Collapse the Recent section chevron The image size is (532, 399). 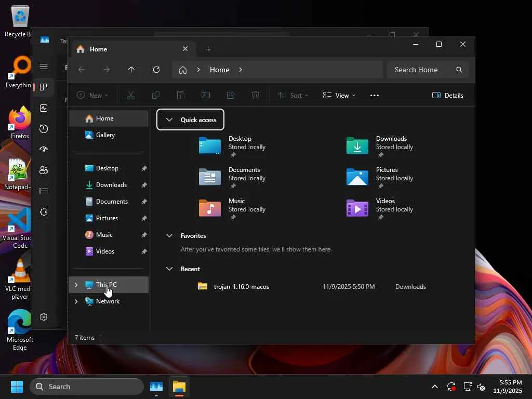tap(169, 269)
